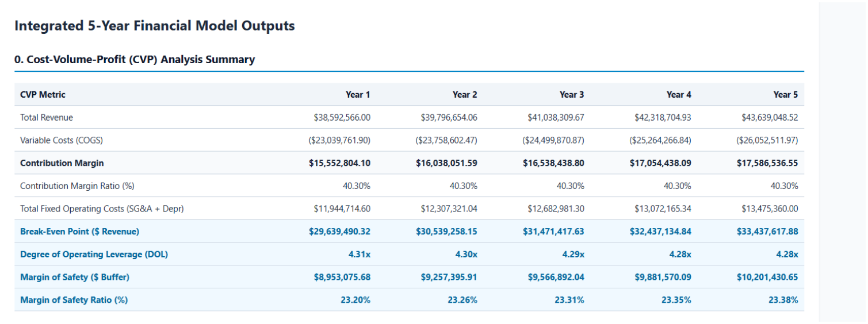Click COGS value ($24,499,870.87)

553,140
